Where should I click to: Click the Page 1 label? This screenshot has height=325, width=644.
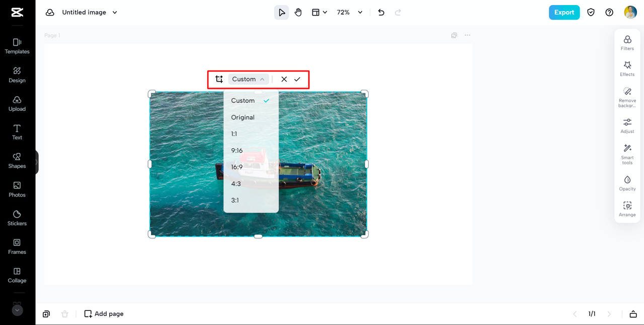point(52,35)
